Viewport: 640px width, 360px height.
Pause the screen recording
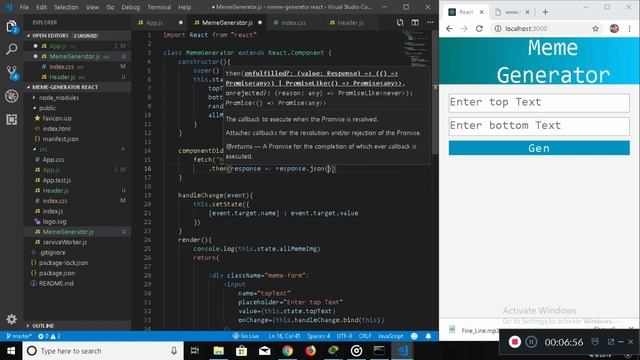531,342
